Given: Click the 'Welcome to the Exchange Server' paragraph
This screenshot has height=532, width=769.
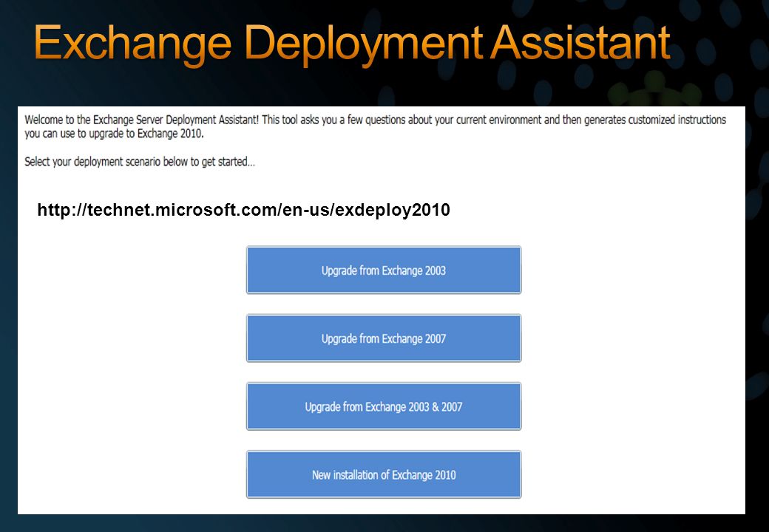Looking at the screenshot, I should [x=375, y=126].
